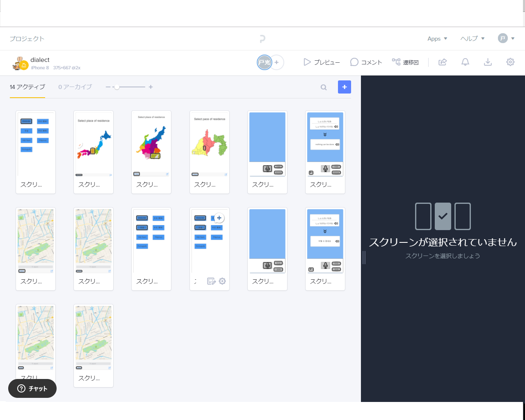
Task: Click the collaborator avatar next to add member
Action: coord(264,62)
